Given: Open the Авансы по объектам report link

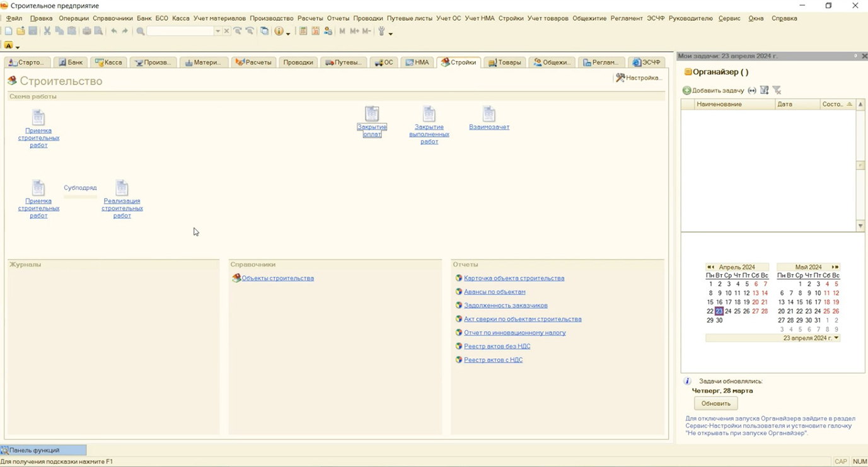Looking at the screenshot, I should 494,292.
